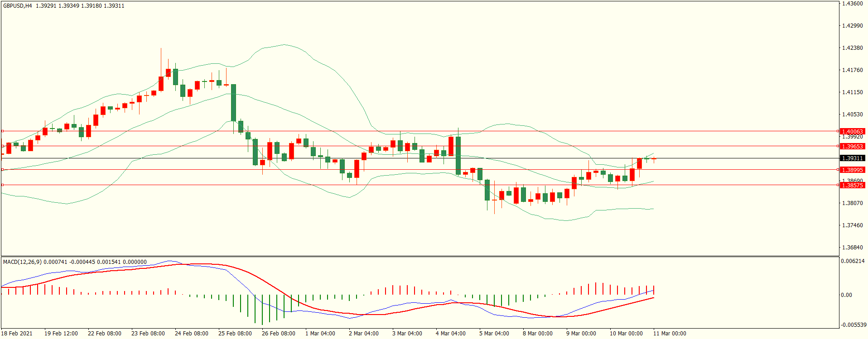The height and width of the screenshot is (339, 868).
Task: Click the left handle of the 1.38995 line
Action: [2, 170]
